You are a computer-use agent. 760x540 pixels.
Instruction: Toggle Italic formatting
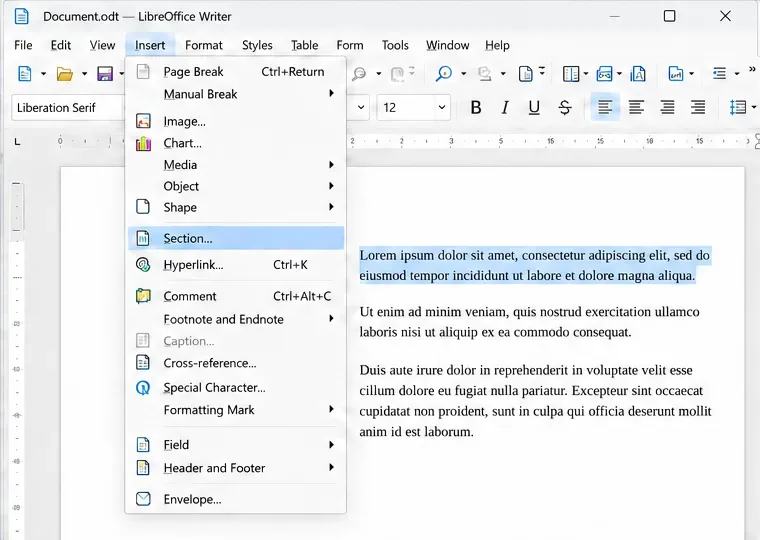pyautogui.click(x=505, y=107)
